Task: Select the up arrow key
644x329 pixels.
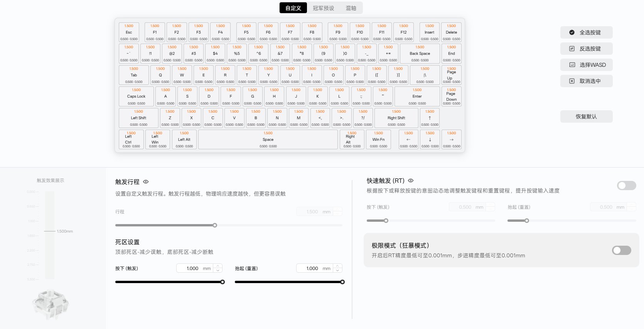Action: (x=430, y=118)
